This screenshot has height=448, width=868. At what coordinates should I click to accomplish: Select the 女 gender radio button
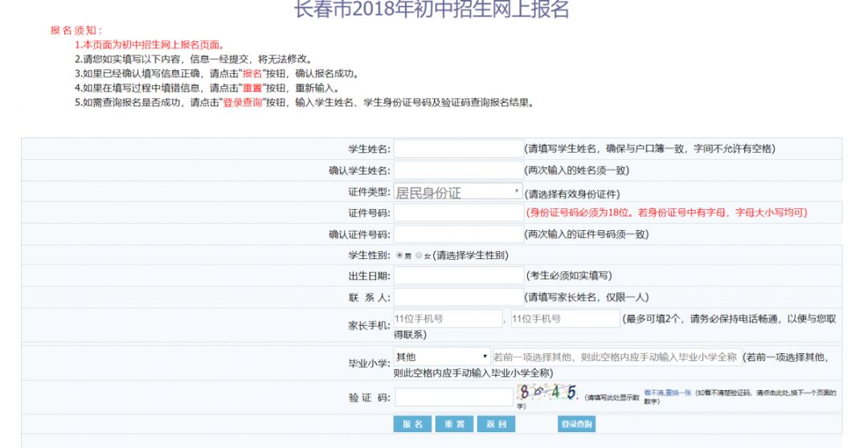(x=419, y=255)
